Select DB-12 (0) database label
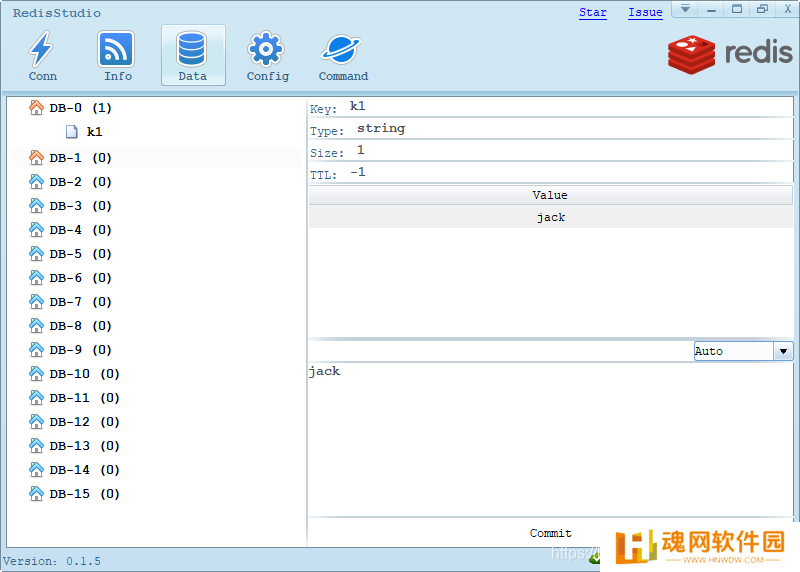Screen dimensions: 800x572 point(84,421)
